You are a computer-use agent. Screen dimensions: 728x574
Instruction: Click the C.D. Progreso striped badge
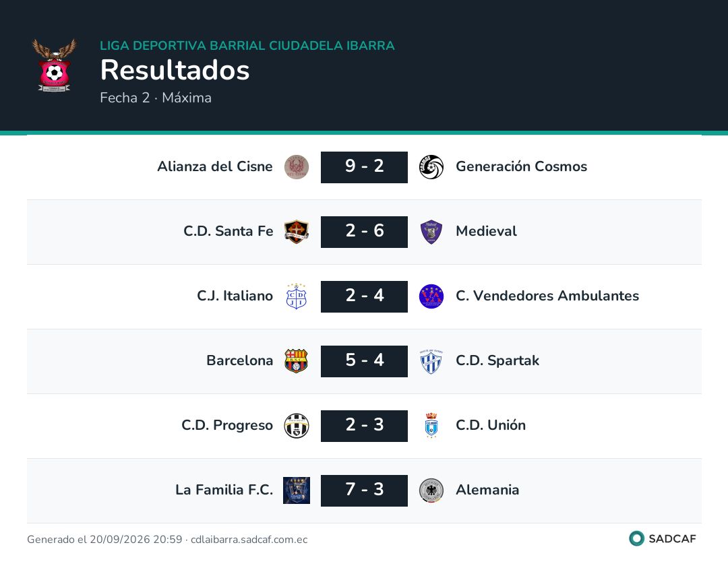[x=296, y=426]
